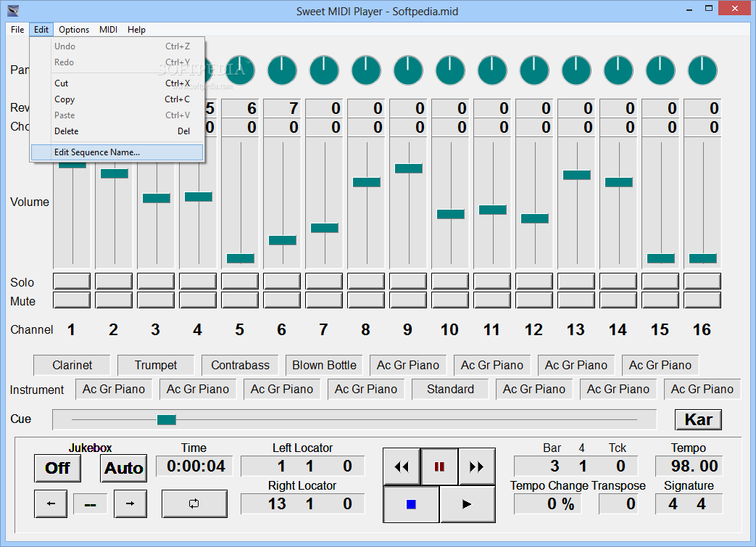Click the loop repeat button
Screen dimensions: 756x547
pyautogui.click(x=194, y=503)
